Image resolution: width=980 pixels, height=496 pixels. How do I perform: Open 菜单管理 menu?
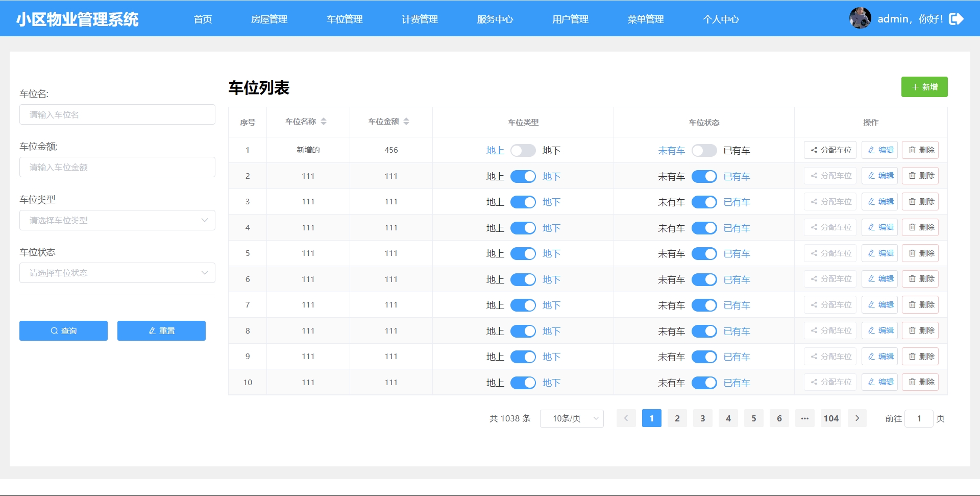(x=646, y=19)
